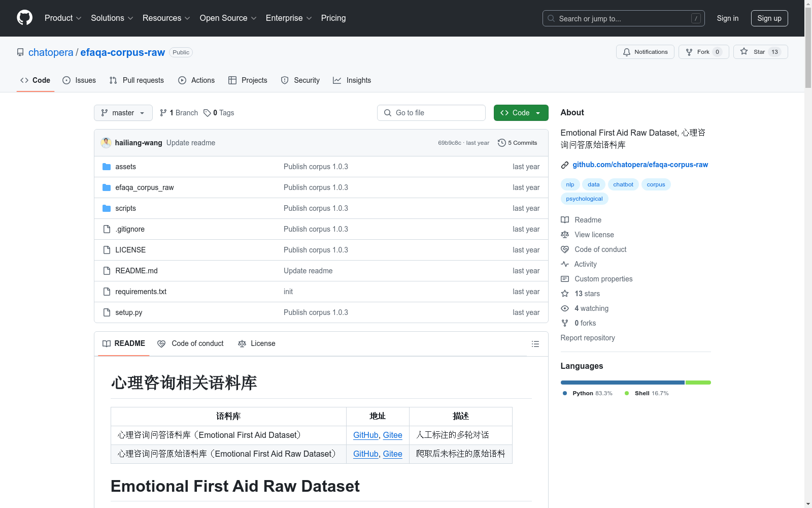Open the scripts folder icon

(107, 208)
